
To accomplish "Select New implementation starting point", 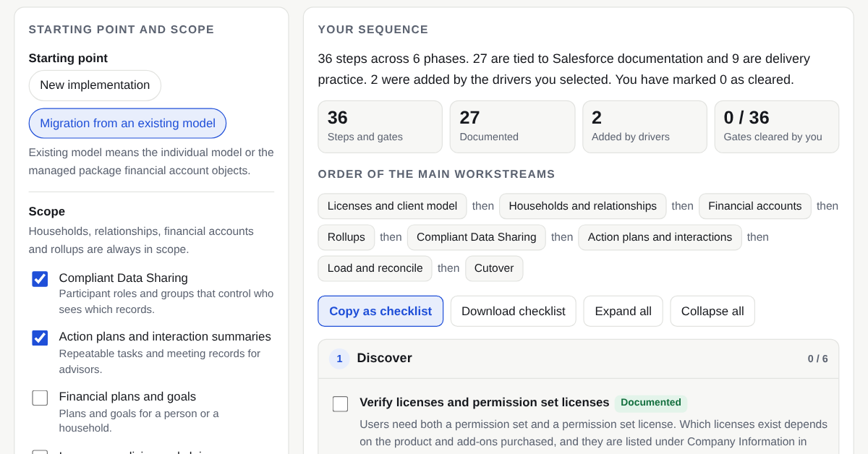I will click(95, 85).
